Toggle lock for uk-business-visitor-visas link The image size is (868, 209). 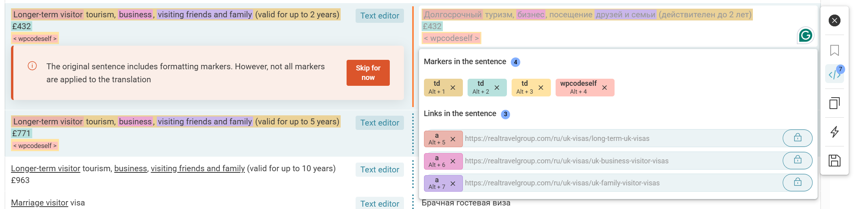(x=797, y=160)
